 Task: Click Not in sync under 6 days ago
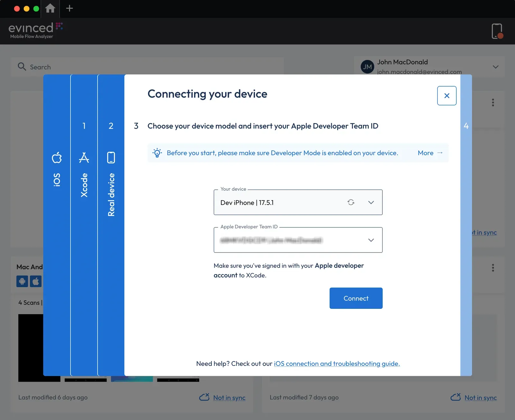point(229,398)
